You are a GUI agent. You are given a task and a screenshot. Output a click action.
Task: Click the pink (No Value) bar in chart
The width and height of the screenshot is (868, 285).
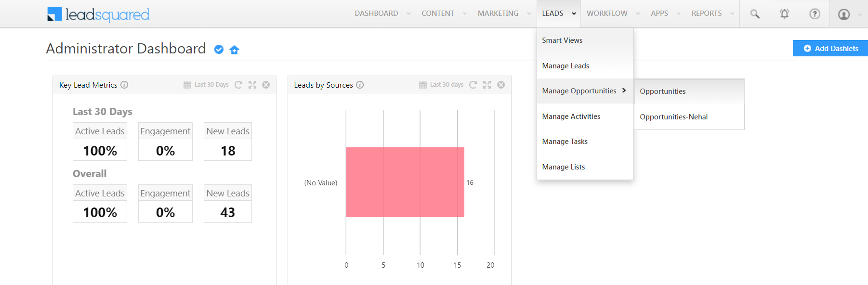[x=405, y=182]
